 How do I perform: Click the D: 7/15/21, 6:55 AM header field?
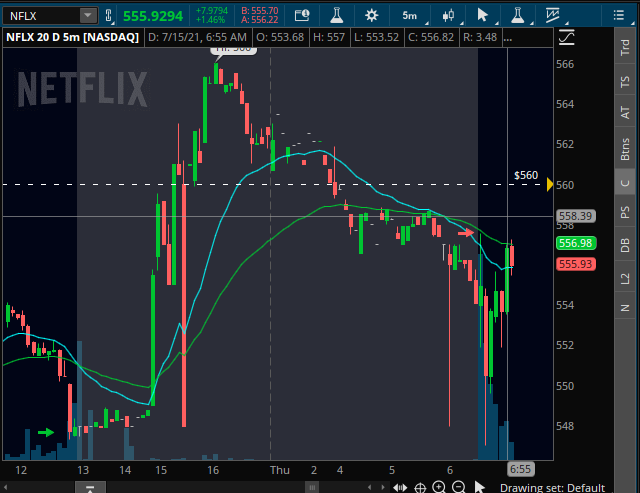coord(197,38)
